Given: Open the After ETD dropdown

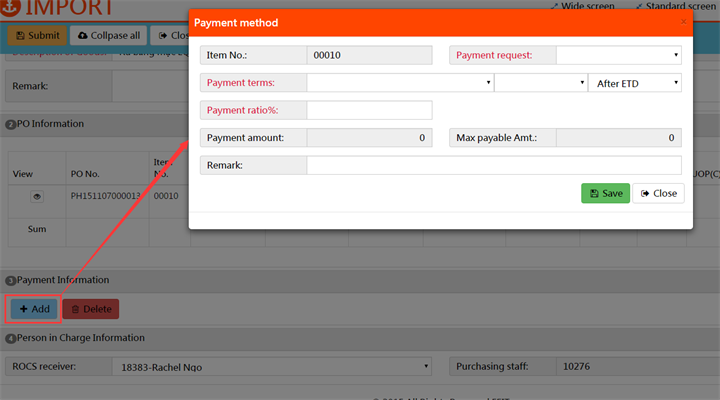Looking at the screenshot, I should [x=634, y=83].
